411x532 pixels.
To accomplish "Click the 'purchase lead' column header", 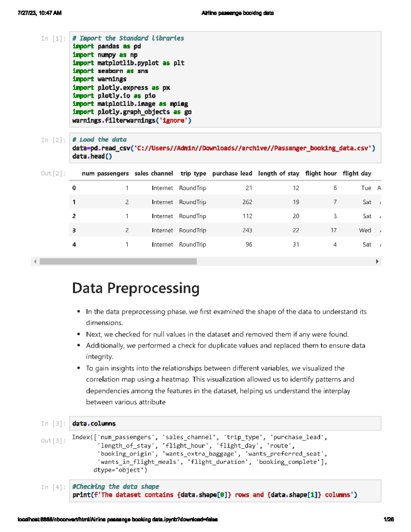I will (232, 174).
